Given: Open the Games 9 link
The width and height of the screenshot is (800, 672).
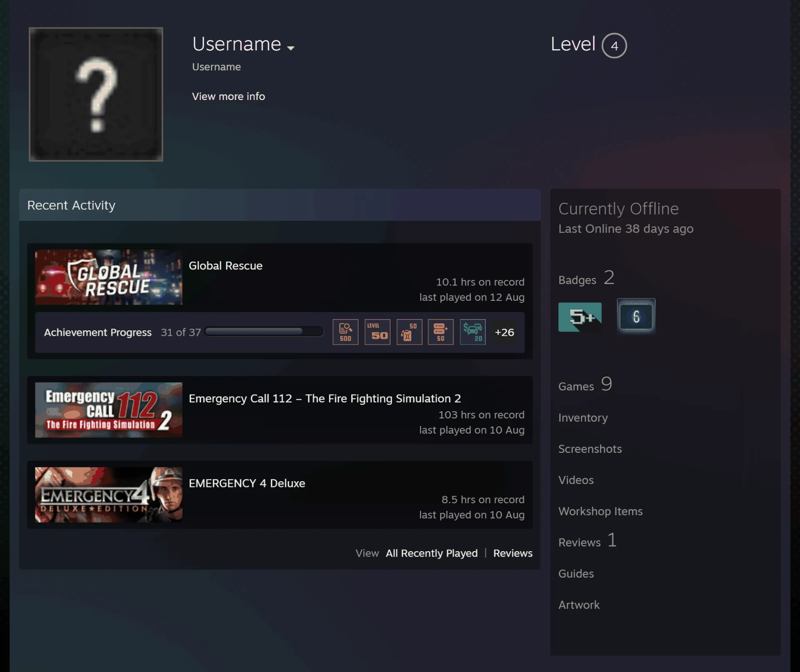Looking at the screenshot, I should tap(585, 384).
